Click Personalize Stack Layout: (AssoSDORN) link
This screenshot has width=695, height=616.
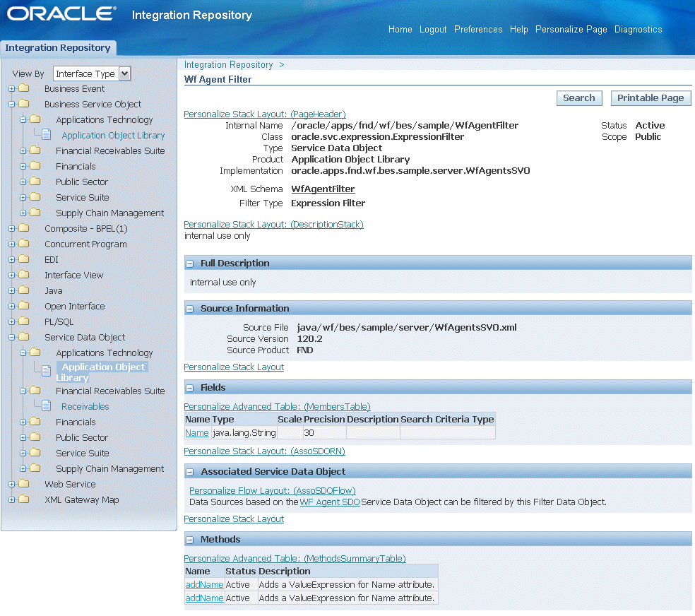point(264,451)
